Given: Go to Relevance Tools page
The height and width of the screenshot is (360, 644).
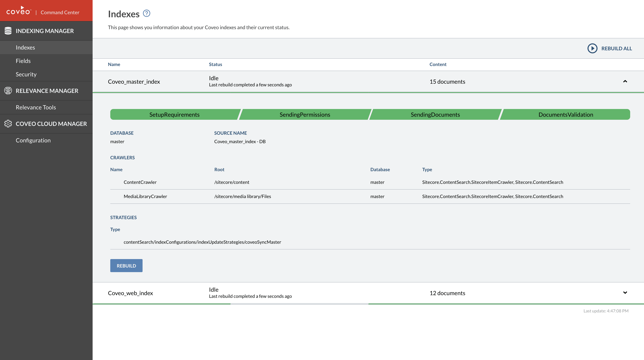Looking at the screenshot, I should 36,107.
